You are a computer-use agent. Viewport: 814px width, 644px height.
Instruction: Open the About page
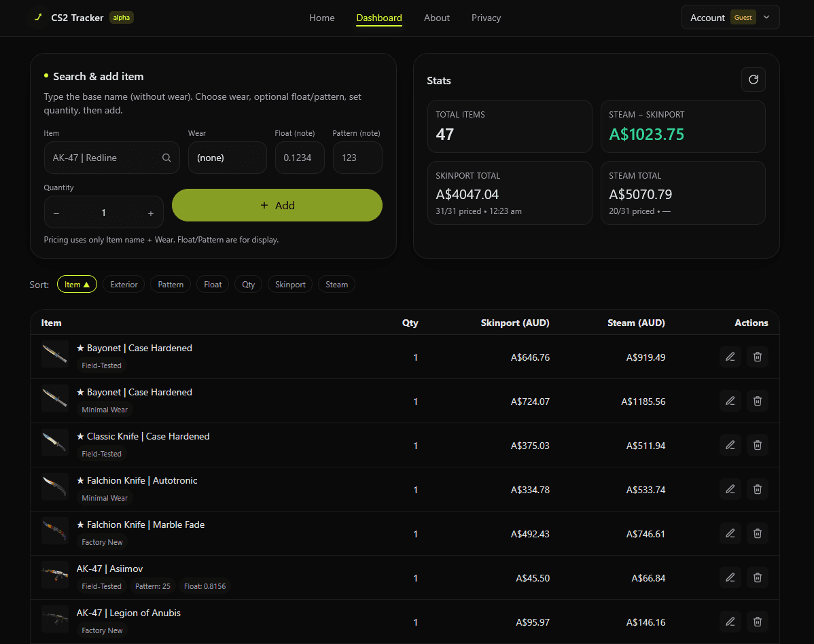tap(436, 18)
